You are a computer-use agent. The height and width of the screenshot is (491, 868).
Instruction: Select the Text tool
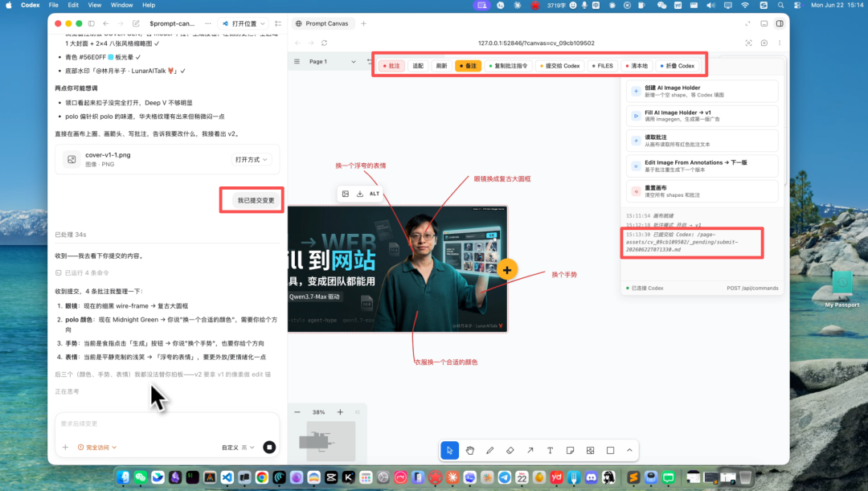point(550,451)
